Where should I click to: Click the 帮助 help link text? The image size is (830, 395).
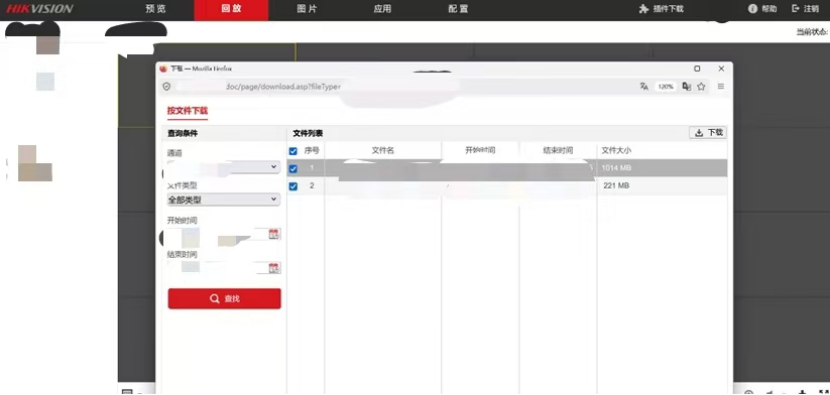[x=769, y=9]
